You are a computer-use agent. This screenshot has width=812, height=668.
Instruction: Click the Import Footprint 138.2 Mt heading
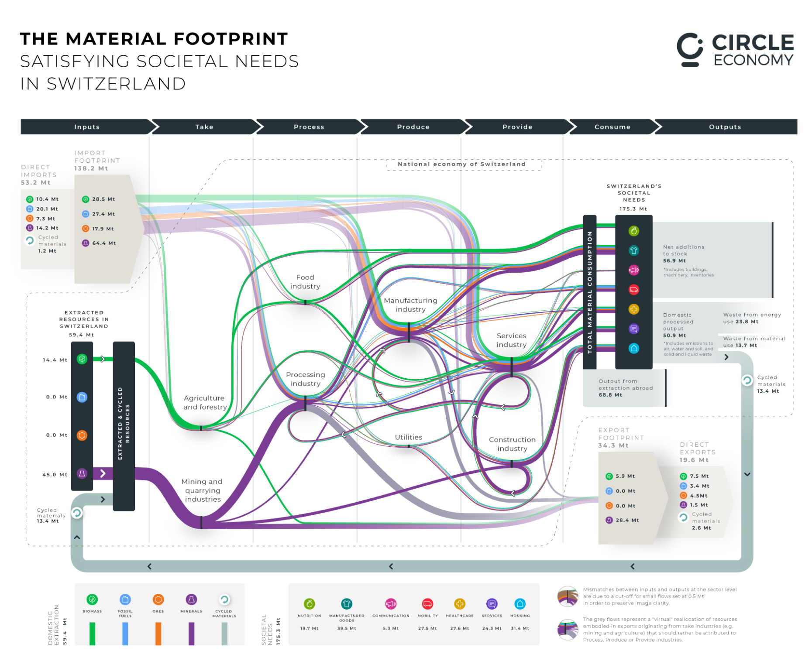coord(97,161)
